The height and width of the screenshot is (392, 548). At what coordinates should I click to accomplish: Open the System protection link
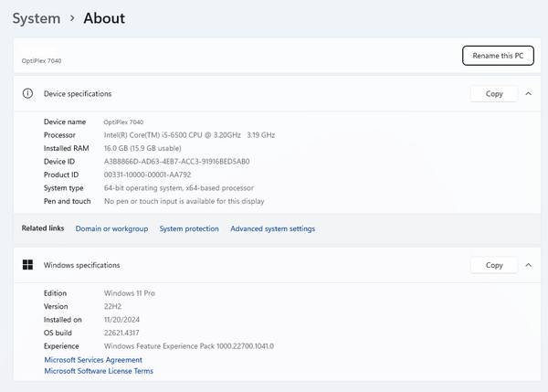click(x=189, y=228)
